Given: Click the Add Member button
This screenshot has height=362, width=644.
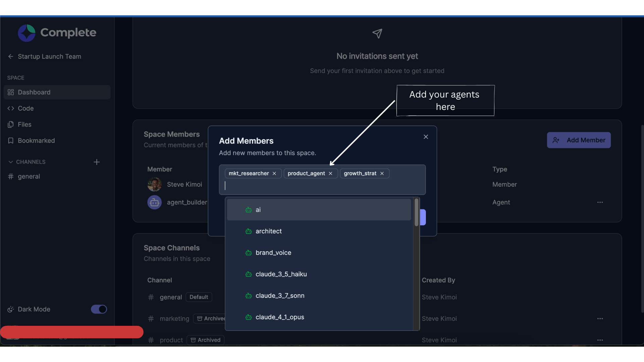Looking at the screenshot, I should (579, 140).
